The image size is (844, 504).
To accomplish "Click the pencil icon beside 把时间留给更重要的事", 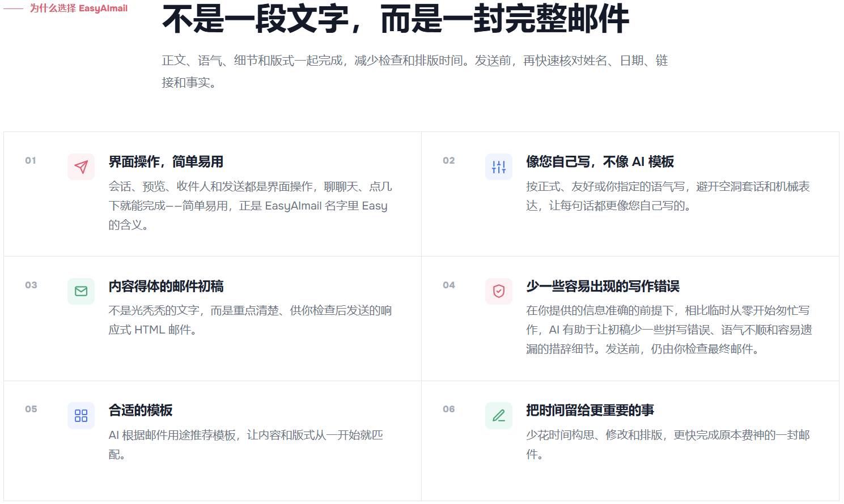I will 499,416.
